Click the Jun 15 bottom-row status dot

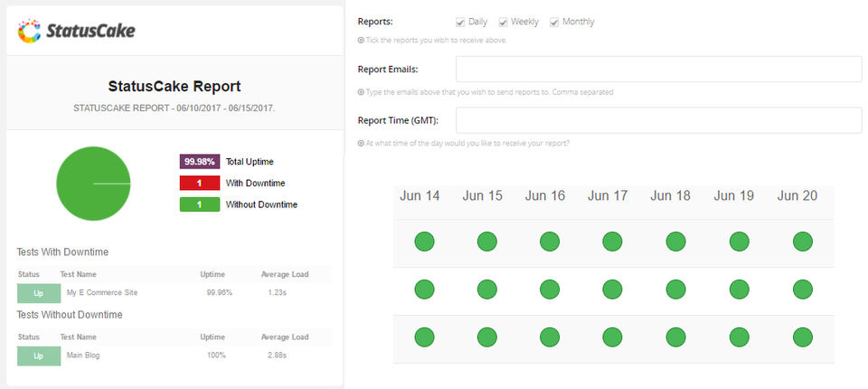click(486, 337)
